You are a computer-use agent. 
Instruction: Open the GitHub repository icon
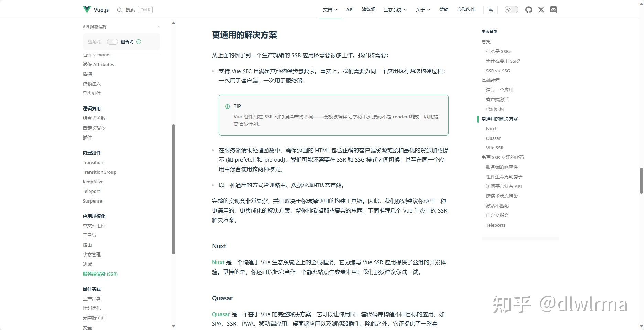click(528, 9)
